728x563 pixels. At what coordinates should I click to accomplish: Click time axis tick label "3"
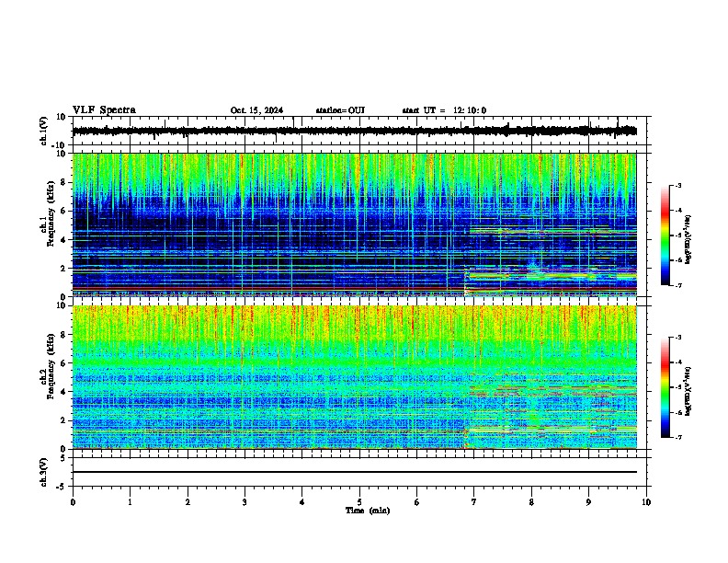click(x=245, y=501)
